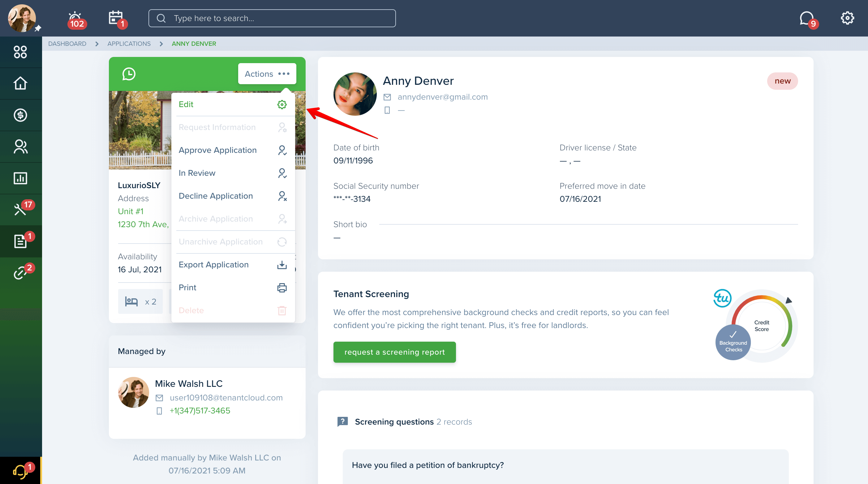Screen dimensions: 868x484
Task: Click the new status badge
Action: [x=782, y=81]
